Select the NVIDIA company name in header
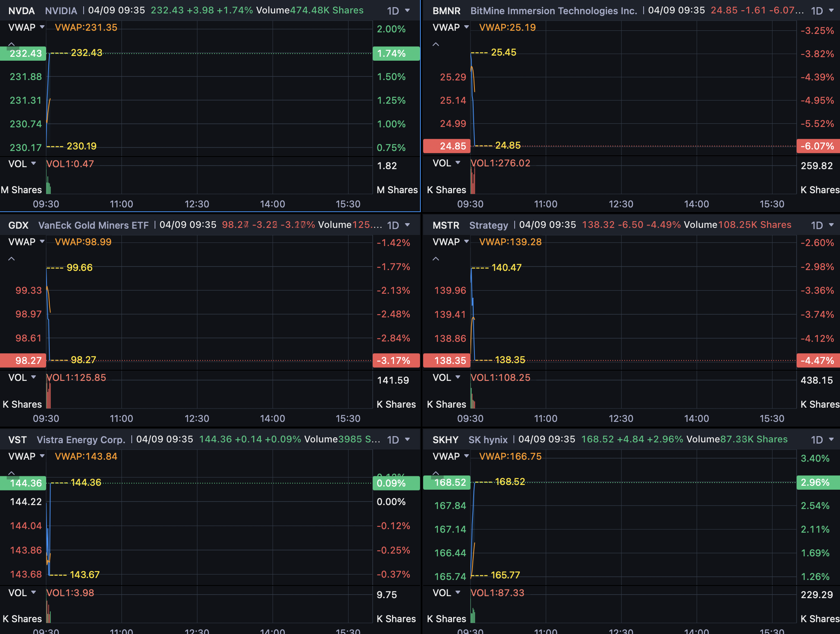 [61, 11]
